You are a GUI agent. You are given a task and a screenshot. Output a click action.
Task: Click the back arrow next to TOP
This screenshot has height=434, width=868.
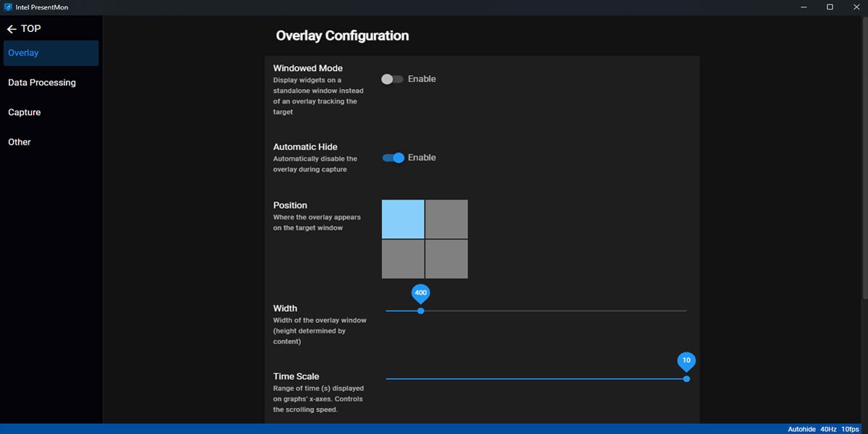coord(11,29)
